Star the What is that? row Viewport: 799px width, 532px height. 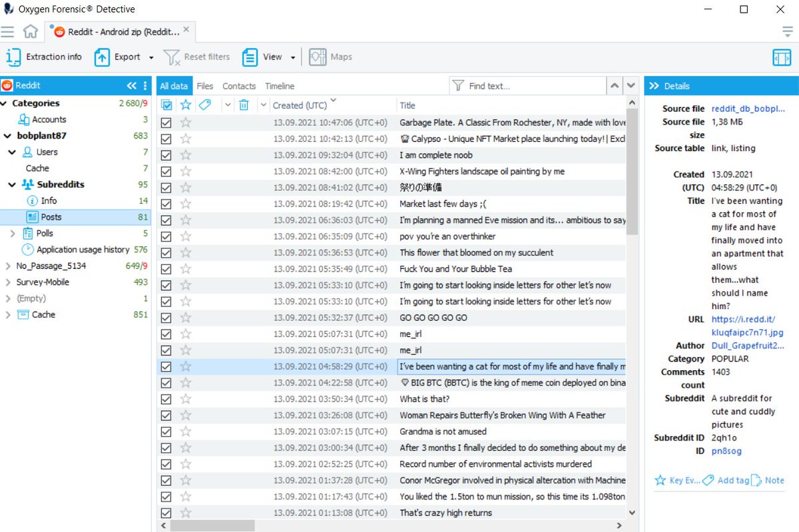tap(186, 399)
